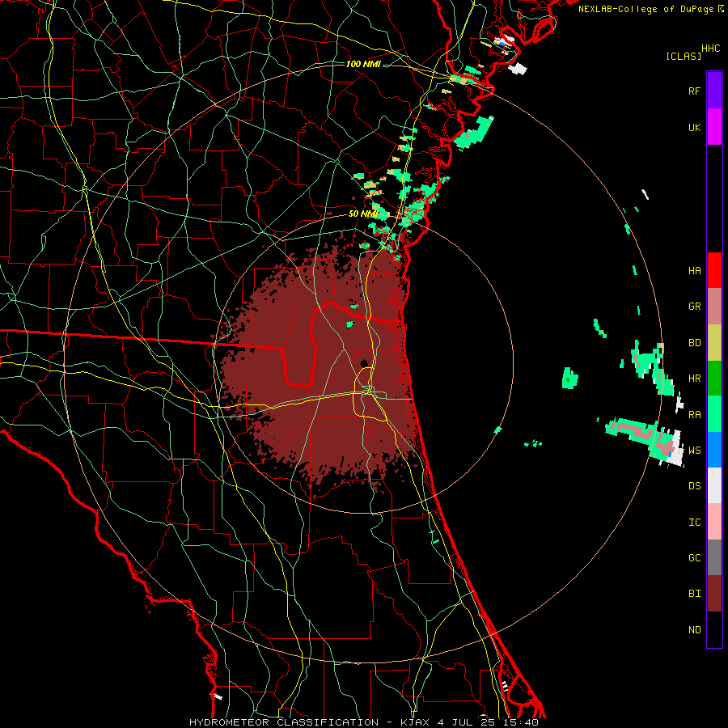Click the HYDROMETEOR CLASSIFICATION caption text
Viewport: 728px width, 728px height.
(x=284, y=722)
